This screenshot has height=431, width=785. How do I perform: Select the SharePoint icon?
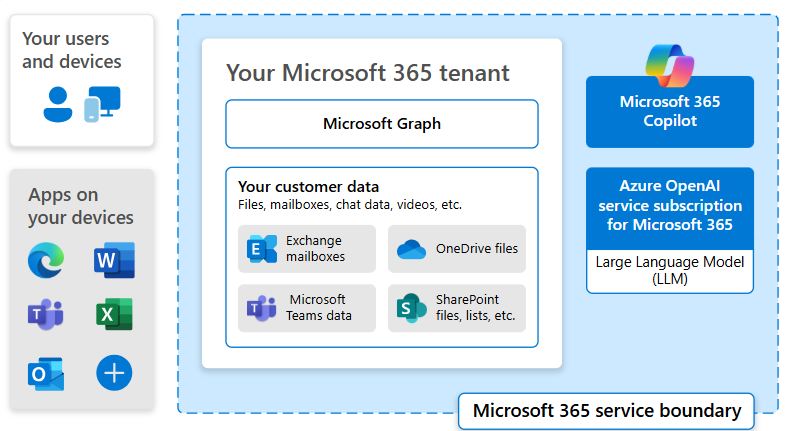412,308
